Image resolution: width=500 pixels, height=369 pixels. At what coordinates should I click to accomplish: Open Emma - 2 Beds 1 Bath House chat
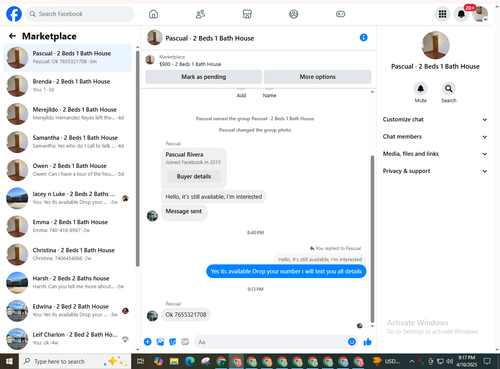click(67, 226)
